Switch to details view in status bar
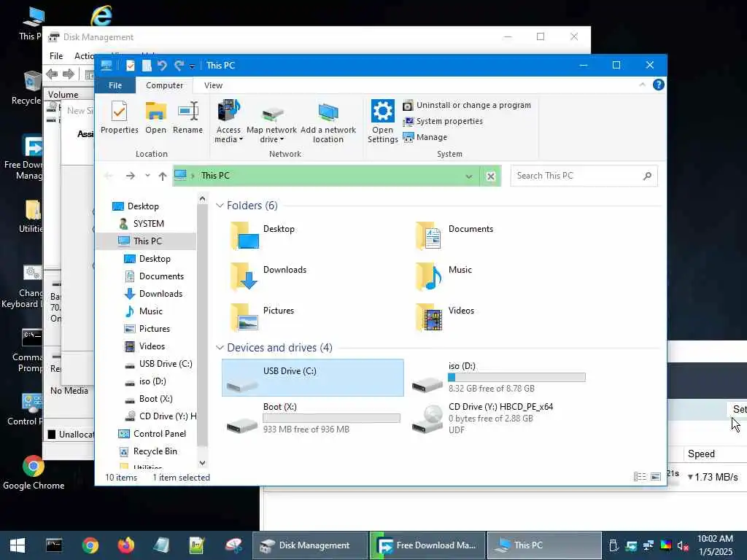The image size is (747, 560). (640, 477)
